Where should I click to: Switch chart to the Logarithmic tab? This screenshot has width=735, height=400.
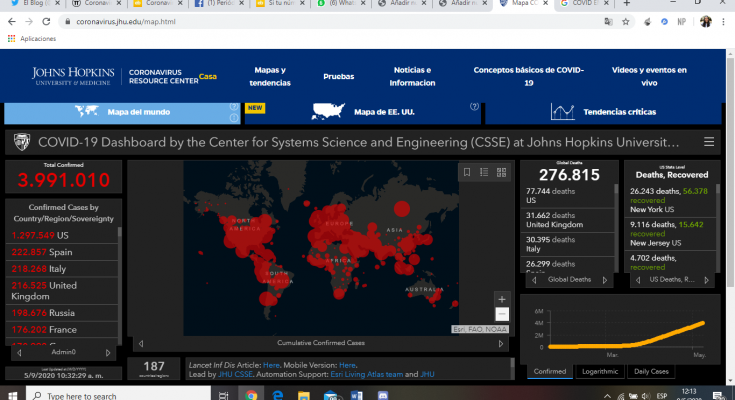pos(600,371)
